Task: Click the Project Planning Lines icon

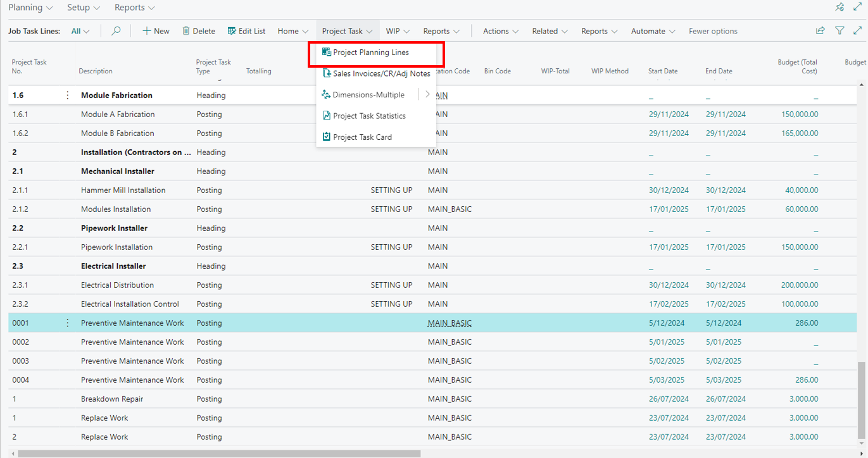Action: pyautogui.click(x=327, y=53)
